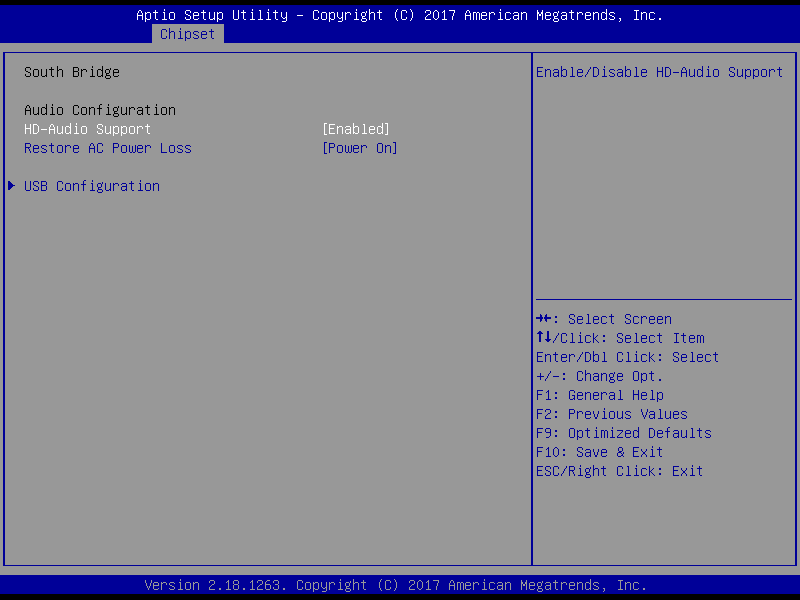The height and width of the screenshot is (600, 800).
Task: Select the HD-Audio Support setting label
Action: [87, 129]
